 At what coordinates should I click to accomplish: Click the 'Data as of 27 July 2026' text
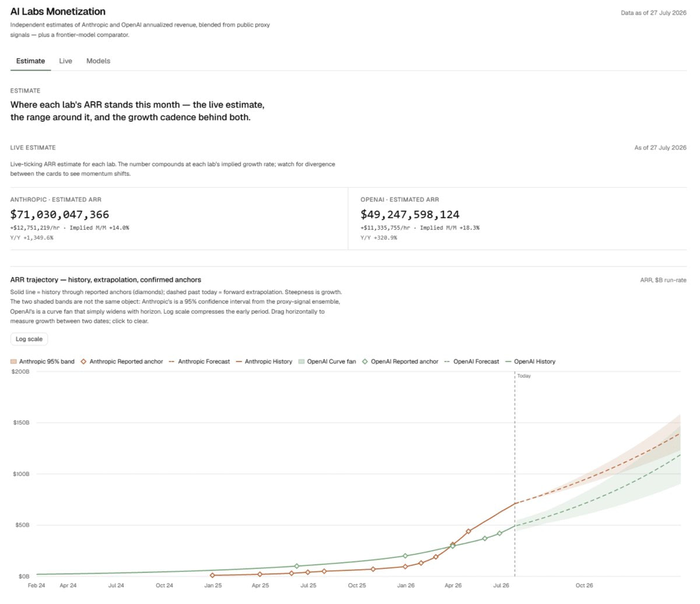(653, 13)
